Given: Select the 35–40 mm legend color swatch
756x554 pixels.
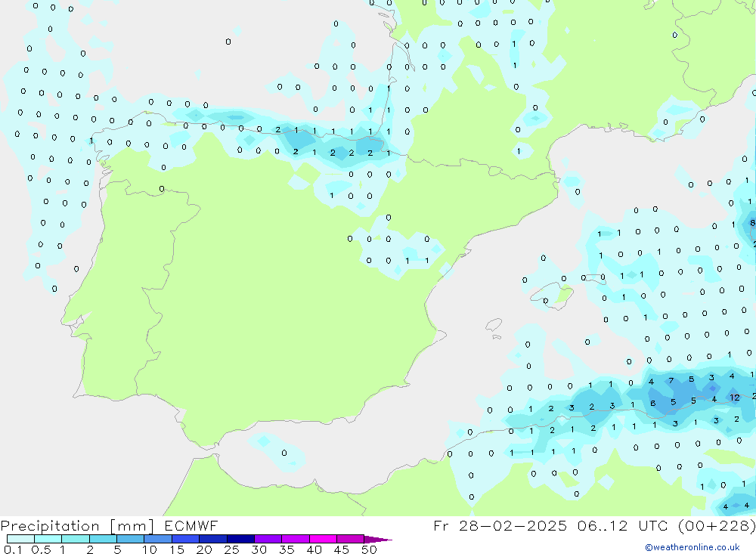Looking at the screenshot, I should coord(296,539).
